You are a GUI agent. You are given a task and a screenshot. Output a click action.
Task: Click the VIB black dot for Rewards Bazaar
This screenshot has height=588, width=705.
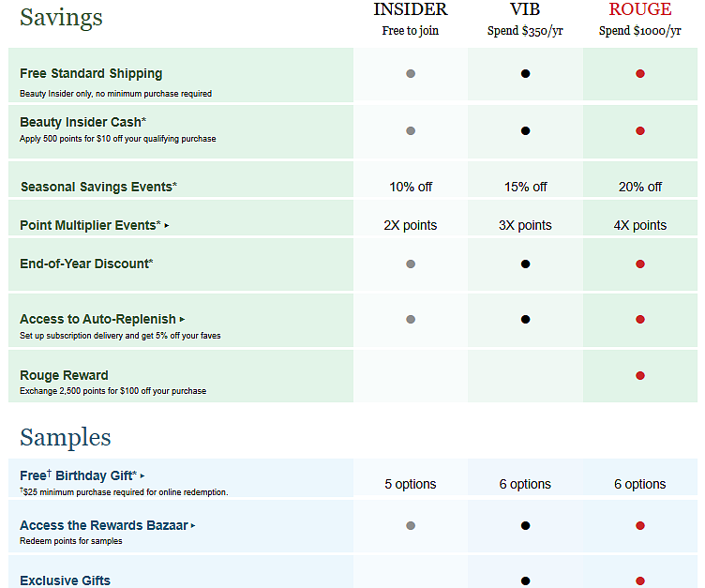pyautogui.click(x=525, y=525)
